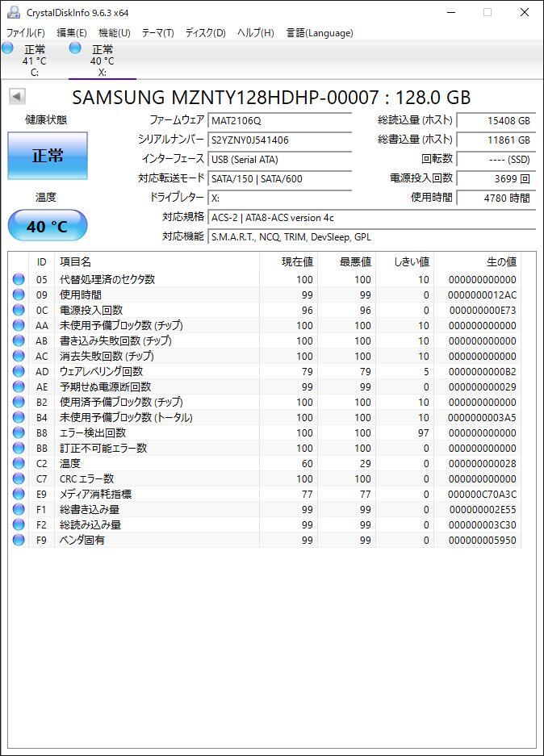Open the 編集(E) menu
The height and width of the screenshot is (756, 544).
coord(72,33)
